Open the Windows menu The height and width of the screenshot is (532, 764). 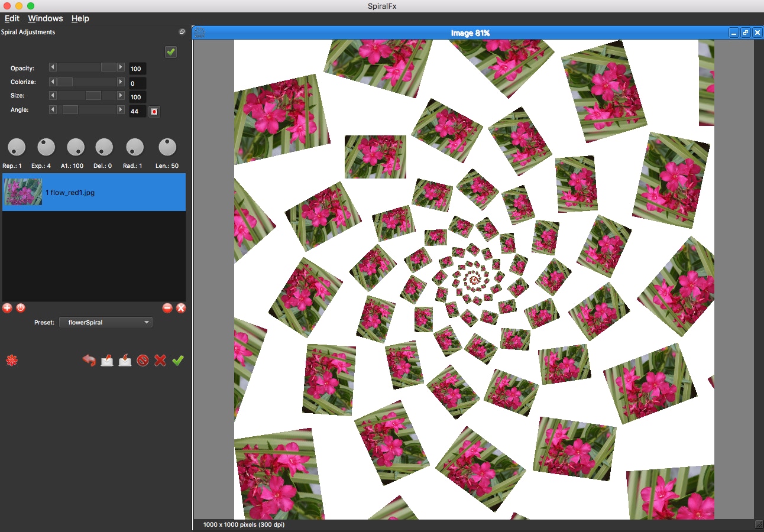(46, 18)
